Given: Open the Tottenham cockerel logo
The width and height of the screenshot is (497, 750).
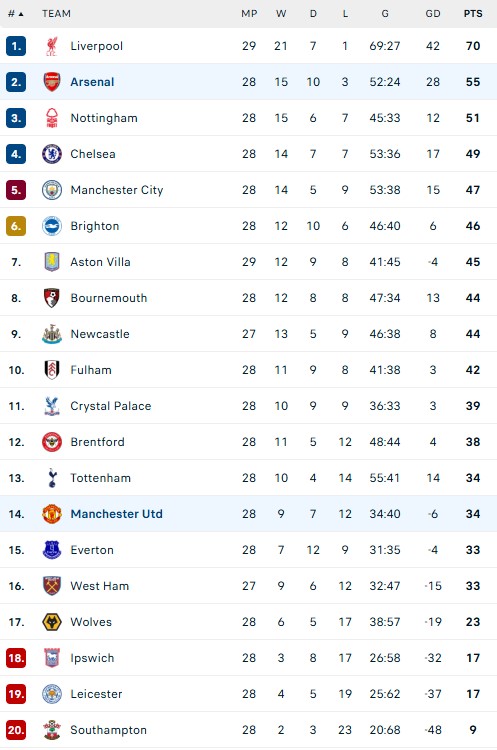Looking at the screenshot, I should click(52, 478).
